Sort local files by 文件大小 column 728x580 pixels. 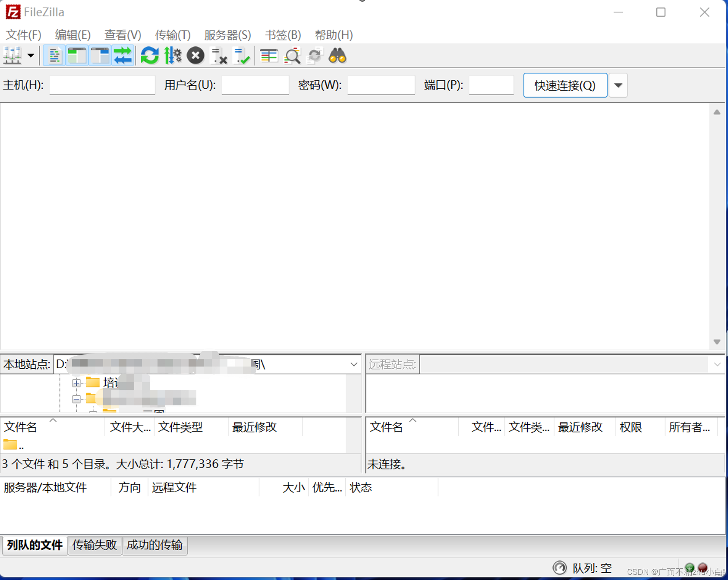pyautogui.click(x=129, y=427)
